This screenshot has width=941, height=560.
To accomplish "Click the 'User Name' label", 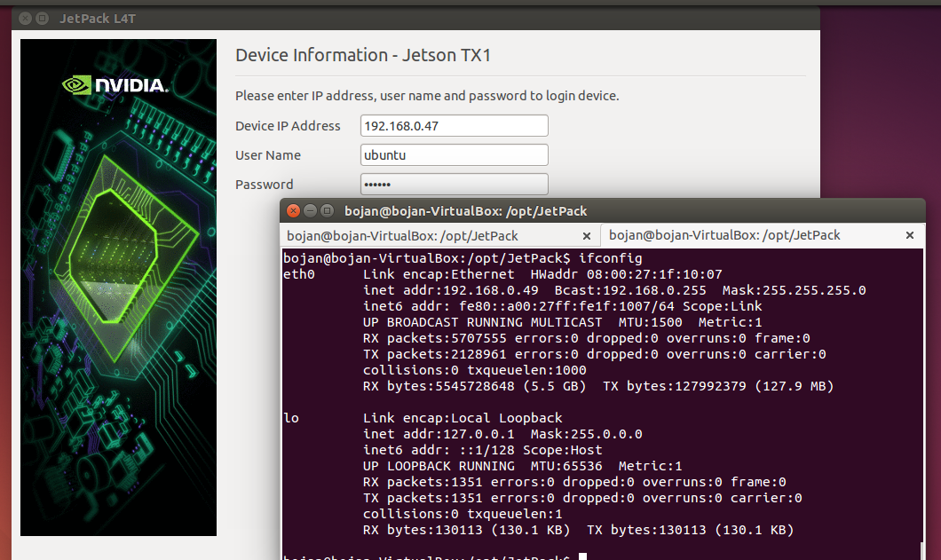I will tap(268, 155).
